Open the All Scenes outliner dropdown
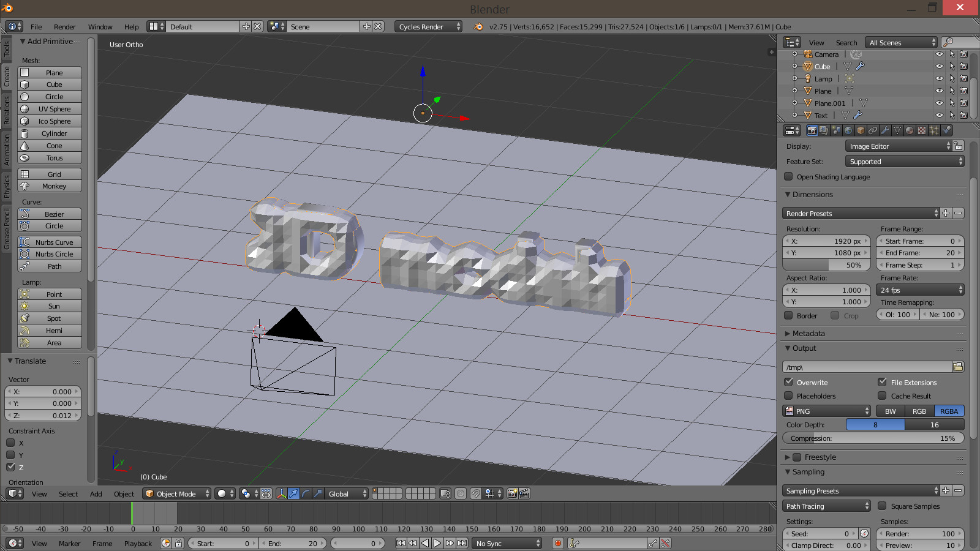Image resolution: width=980 pixels, height=551 pixels. click(901, 42)
